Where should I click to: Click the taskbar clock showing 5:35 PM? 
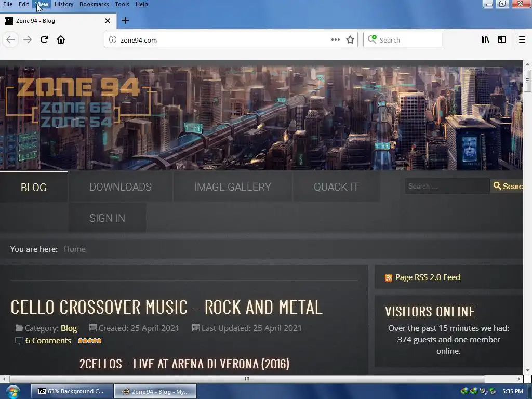513,391
